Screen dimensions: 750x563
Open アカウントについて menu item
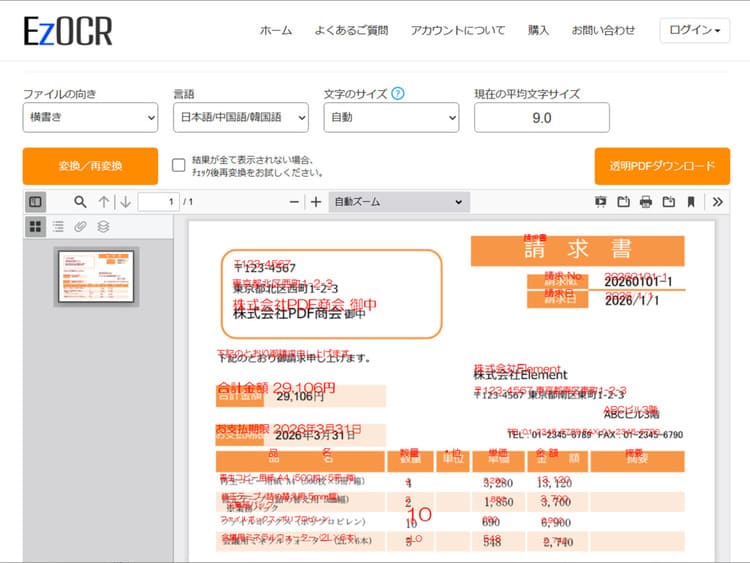pyautogui.click(x=458, y=31)
